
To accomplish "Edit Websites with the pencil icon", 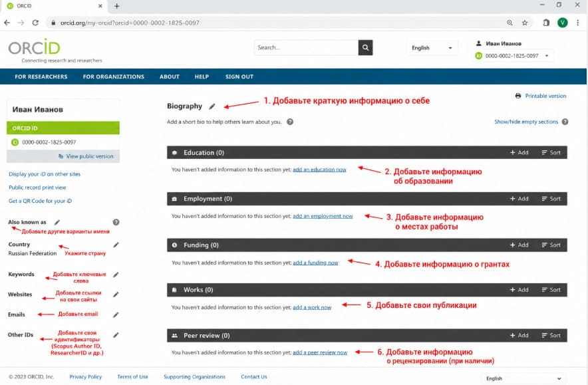I will tap(116, 295).
